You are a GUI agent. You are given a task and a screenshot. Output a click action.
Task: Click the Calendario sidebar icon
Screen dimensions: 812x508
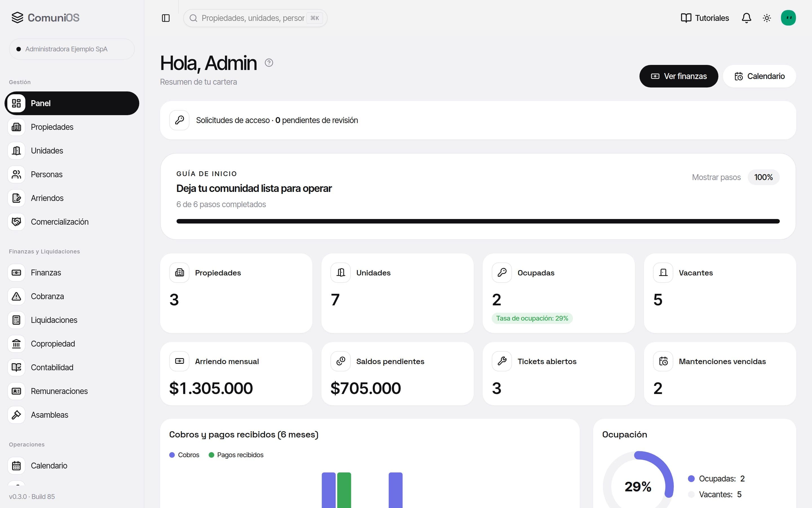point(16,466)
